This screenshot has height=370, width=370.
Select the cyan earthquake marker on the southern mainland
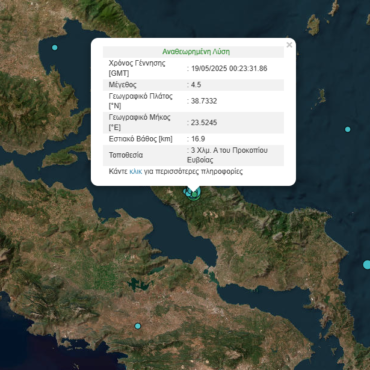(x=138, y=326)
